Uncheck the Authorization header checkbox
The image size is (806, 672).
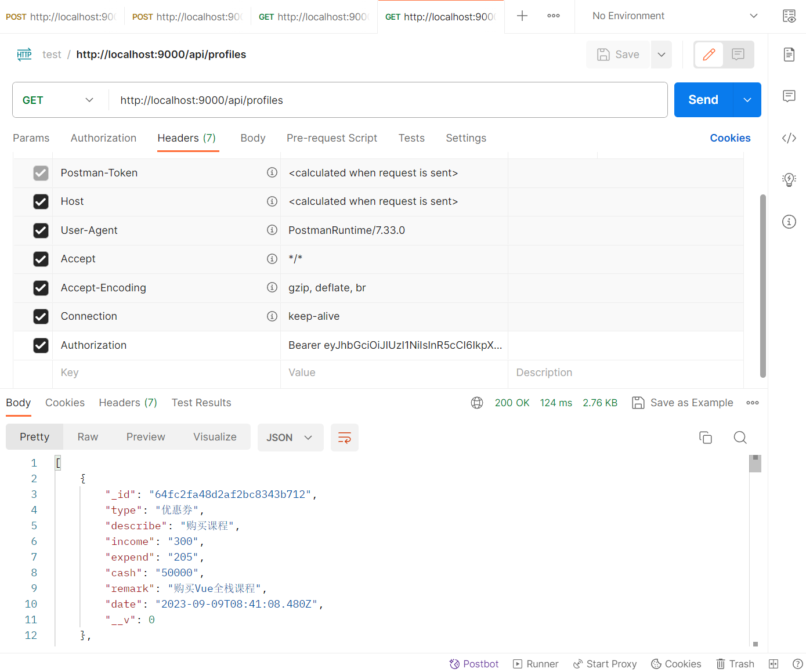(x=41, y=345)
